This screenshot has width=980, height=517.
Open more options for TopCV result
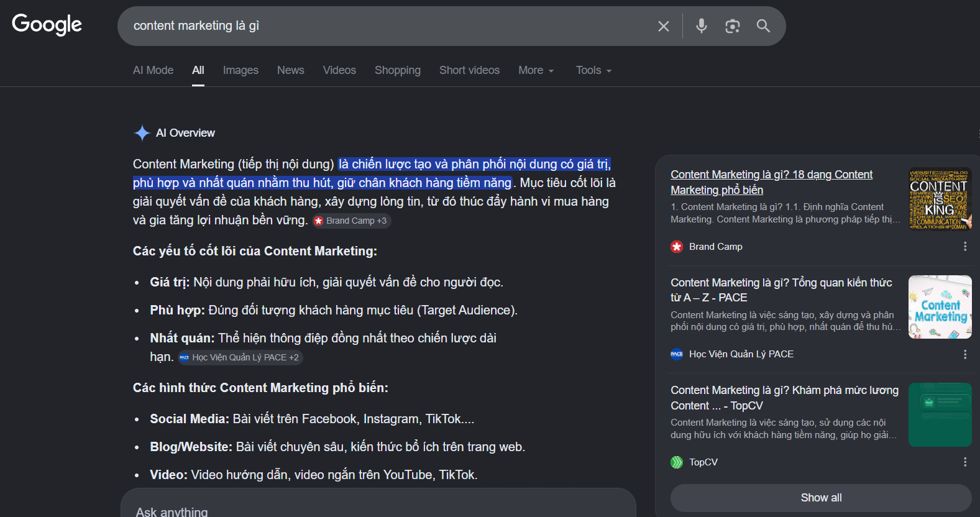coord(965,462)
